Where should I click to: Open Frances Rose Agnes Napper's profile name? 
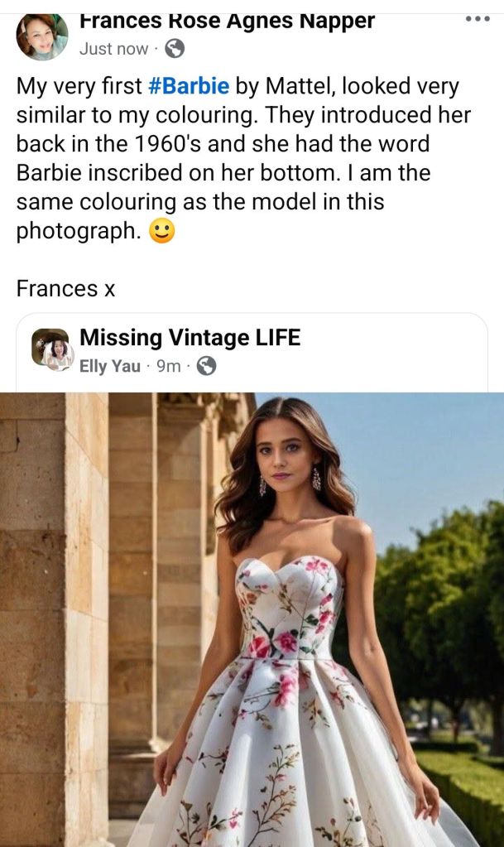pos(227,21)
